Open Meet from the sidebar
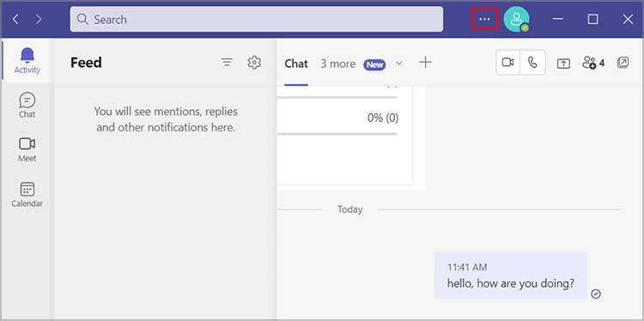 coord(27,150)
